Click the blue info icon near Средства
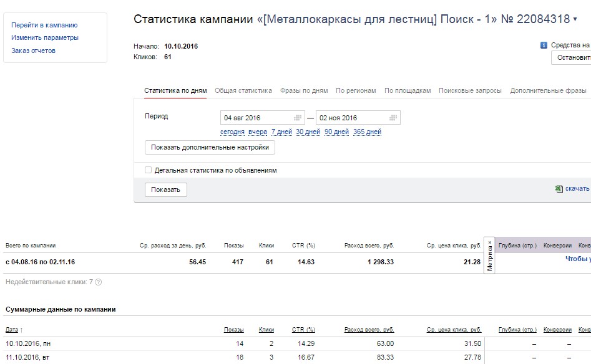The width and height of the screenshot is (591, 364). coord(544,45)
